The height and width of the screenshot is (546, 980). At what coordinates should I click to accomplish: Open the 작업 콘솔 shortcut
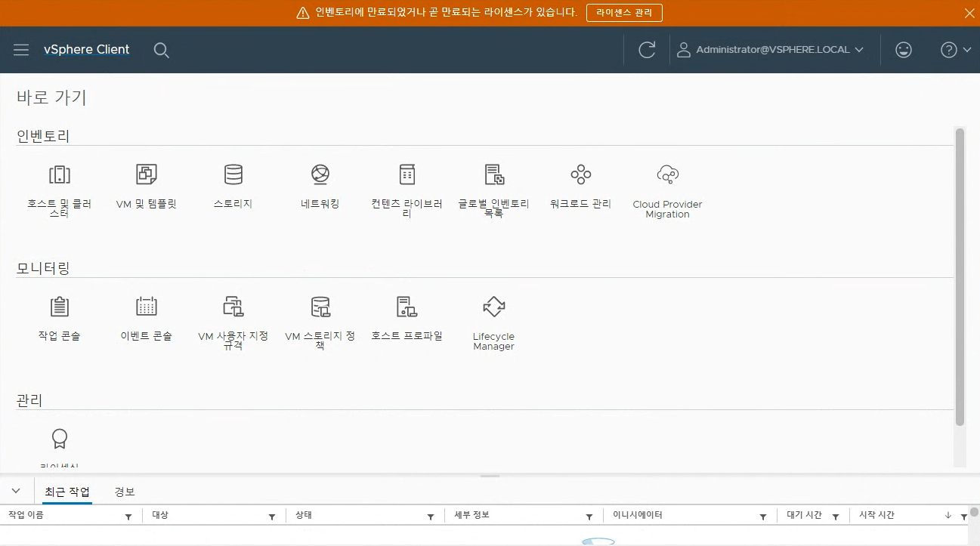click(59, 319)
